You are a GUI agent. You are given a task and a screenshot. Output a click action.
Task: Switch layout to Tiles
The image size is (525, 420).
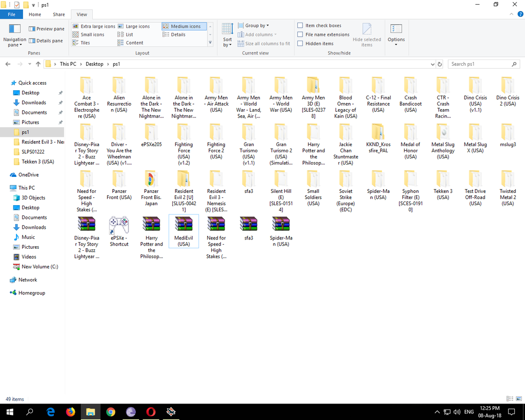pyautogui.click(x=82, y=43)
